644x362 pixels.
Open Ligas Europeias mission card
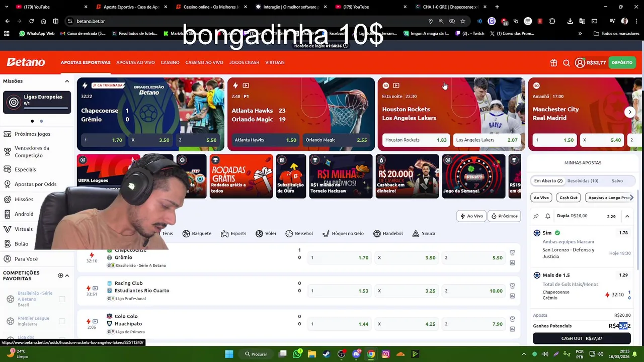tap(37, 102)
